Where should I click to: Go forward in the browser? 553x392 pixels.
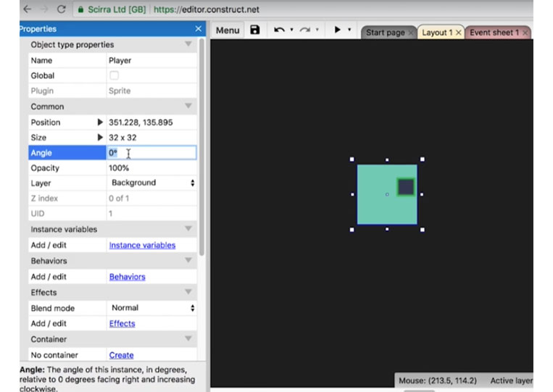pos(44,9)
